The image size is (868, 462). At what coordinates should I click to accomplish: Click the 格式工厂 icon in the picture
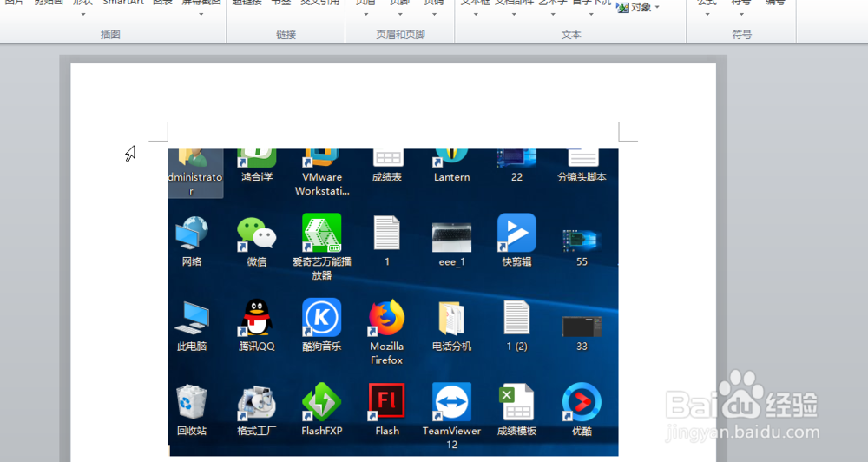coord(256,403)
